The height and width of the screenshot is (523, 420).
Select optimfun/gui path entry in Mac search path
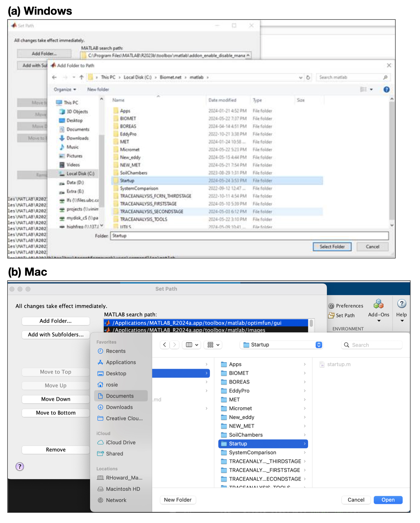[206, 323]
